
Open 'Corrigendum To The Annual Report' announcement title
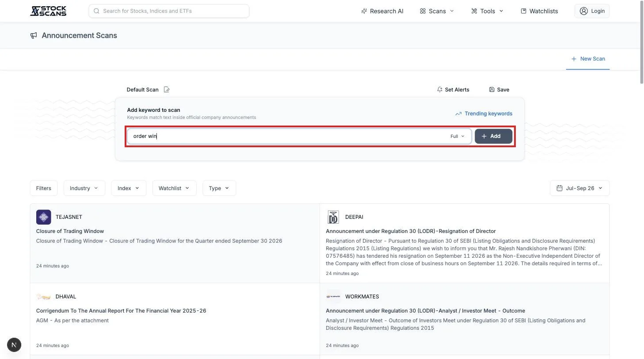pos(121,311)
